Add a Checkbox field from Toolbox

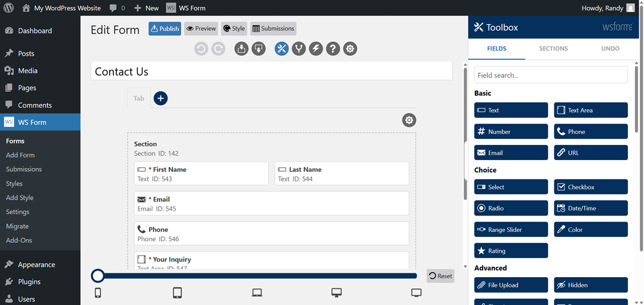pyautogui.click(x=590, y=187)
